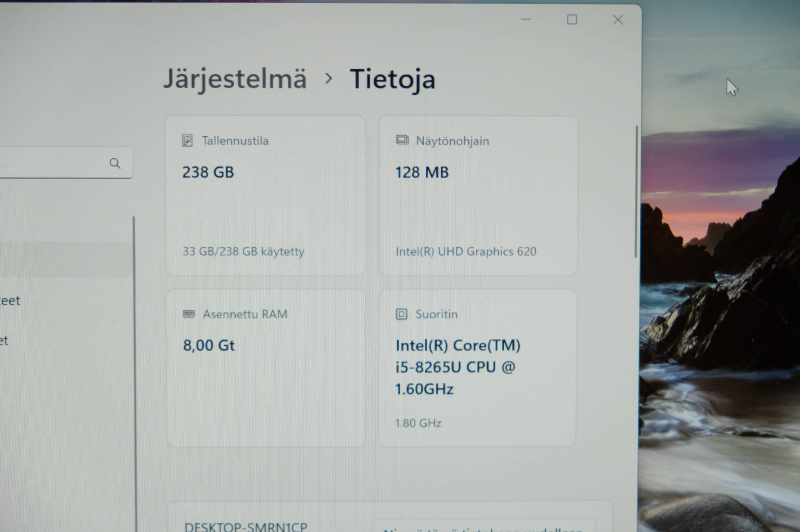800x532 pixels.
Task: Click the Suoritin processor icon
Action: (401, 314)
